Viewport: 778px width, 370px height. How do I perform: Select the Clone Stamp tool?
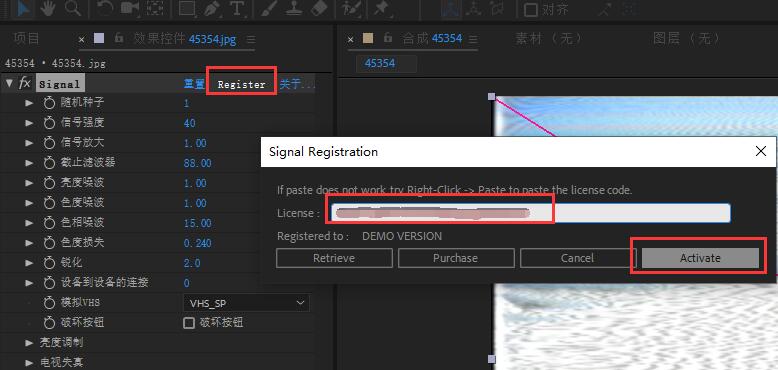(294, 8)
